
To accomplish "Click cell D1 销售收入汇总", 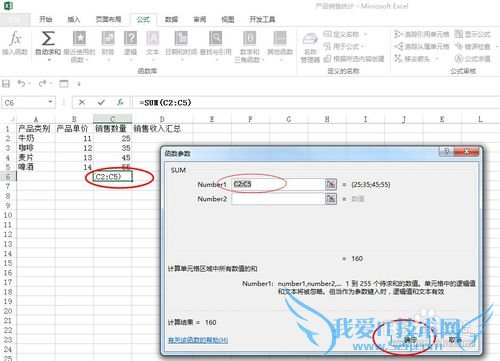I will (162, 129).
